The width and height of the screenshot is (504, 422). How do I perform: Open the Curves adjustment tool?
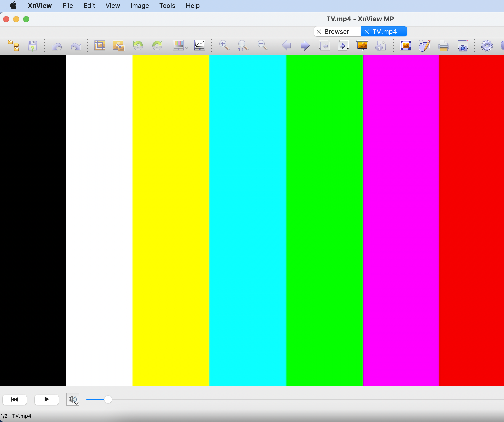(x=200, y=46)
